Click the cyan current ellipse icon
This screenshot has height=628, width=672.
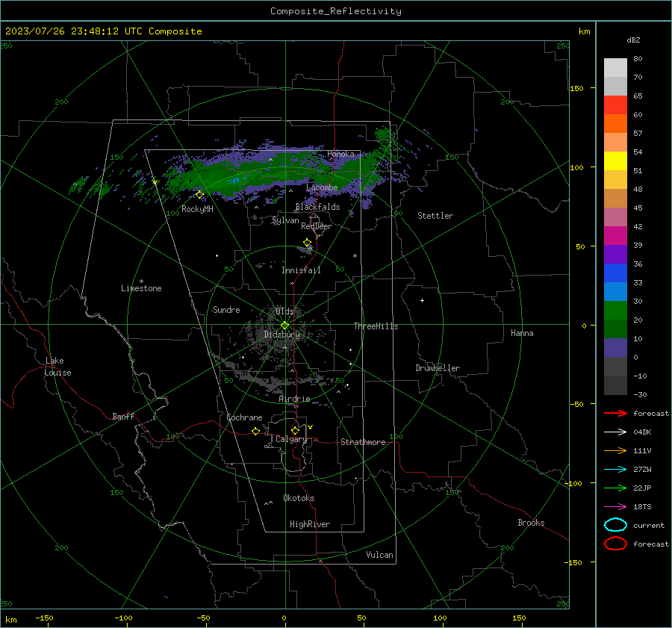pos(615,525)
